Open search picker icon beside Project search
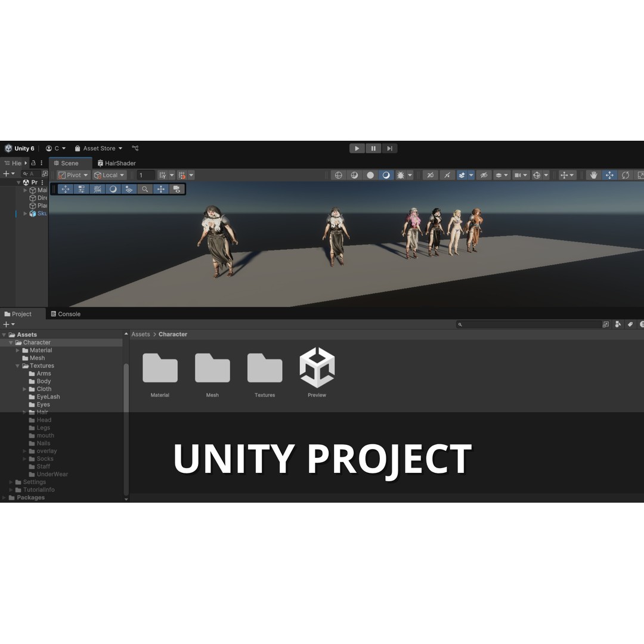 606,324
